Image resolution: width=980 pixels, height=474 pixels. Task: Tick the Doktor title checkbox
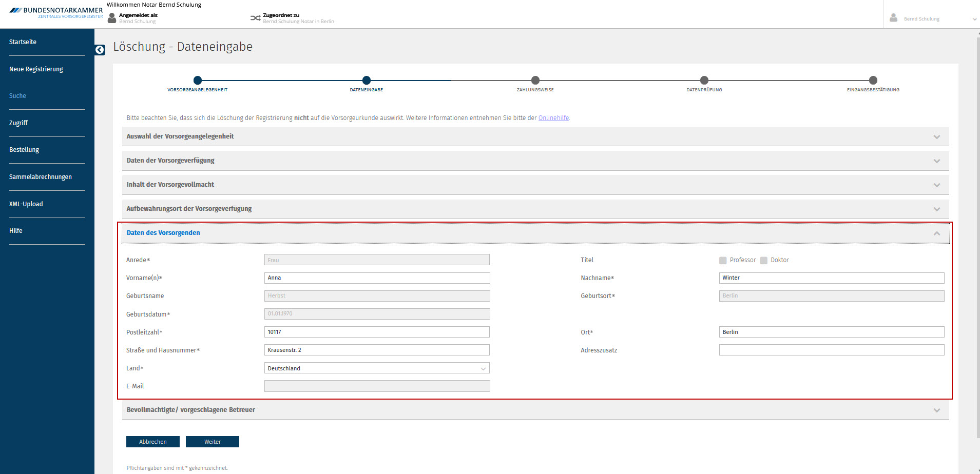pyautogui.click(x=763, y=261)
